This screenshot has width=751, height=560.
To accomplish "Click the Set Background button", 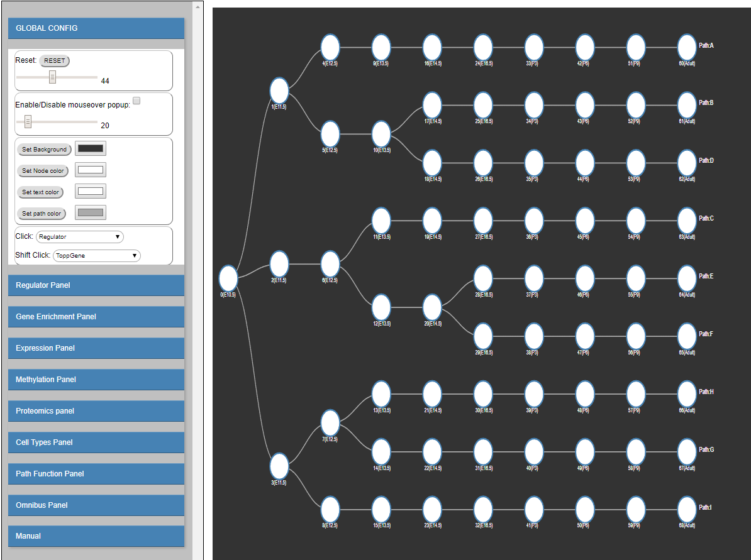I will coord(44,150).
